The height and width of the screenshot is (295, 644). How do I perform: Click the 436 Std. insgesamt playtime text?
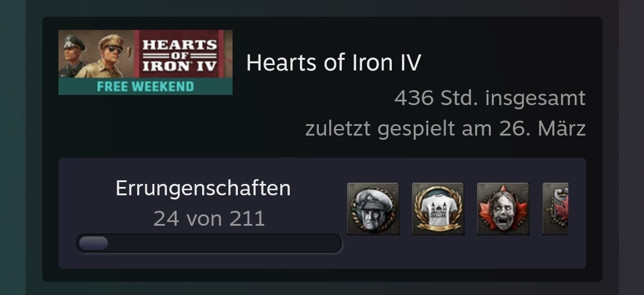point(490,98)
